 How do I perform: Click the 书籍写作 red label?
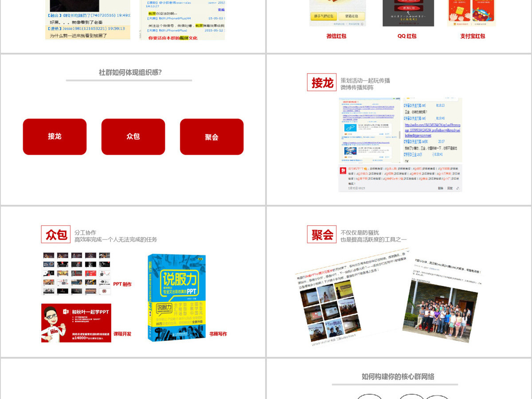pos(218,334)
